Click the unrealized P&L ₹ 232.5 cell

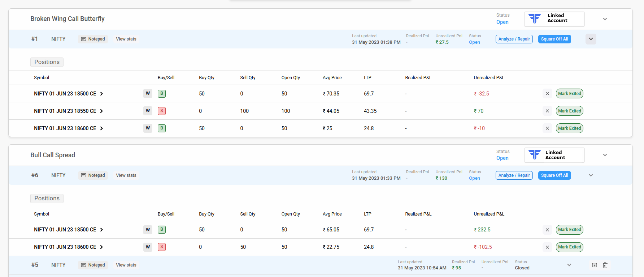(482, 230)
